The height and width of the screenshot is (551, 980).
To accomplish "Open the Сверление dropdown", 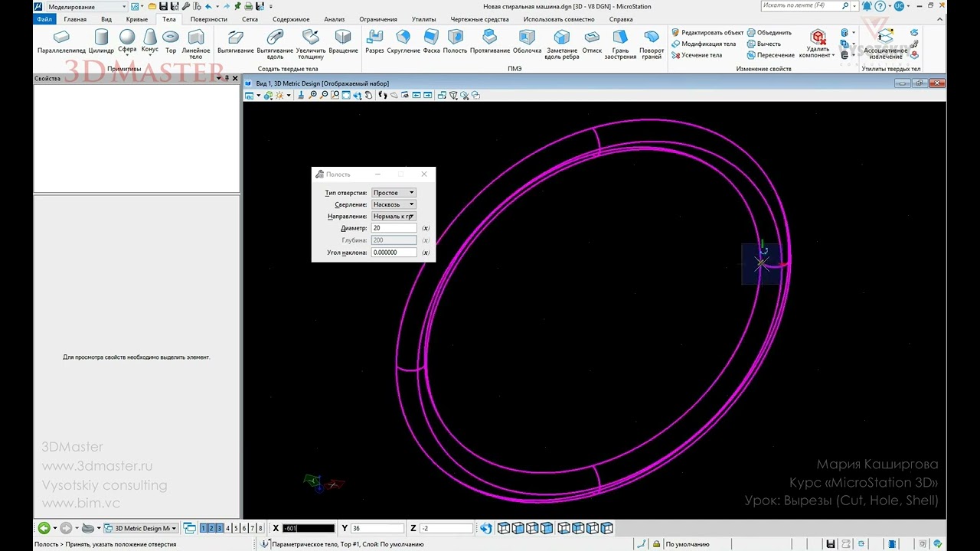I will coord(394,204).
